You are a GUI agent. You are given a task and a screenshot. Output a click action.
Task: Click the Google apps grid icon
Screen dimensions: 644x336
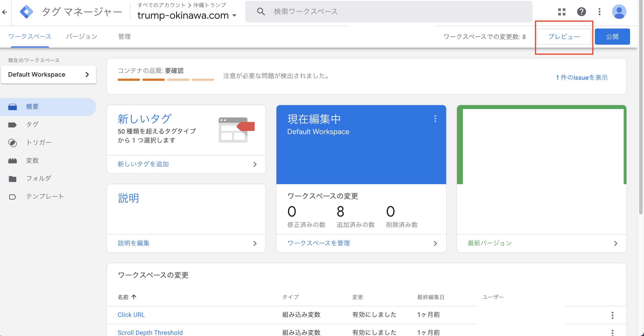point(562,11)
